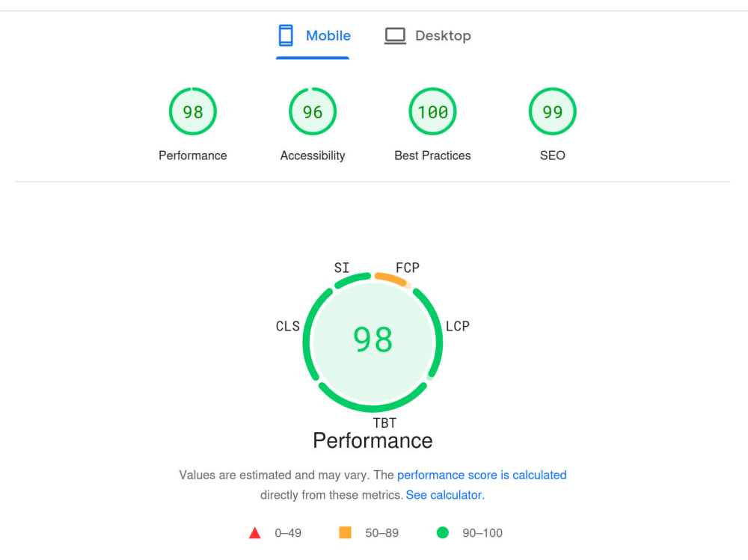
Task: Open the Accessibility score gauge showing 96
Action: pyautogui.click(x=313, y=111)
